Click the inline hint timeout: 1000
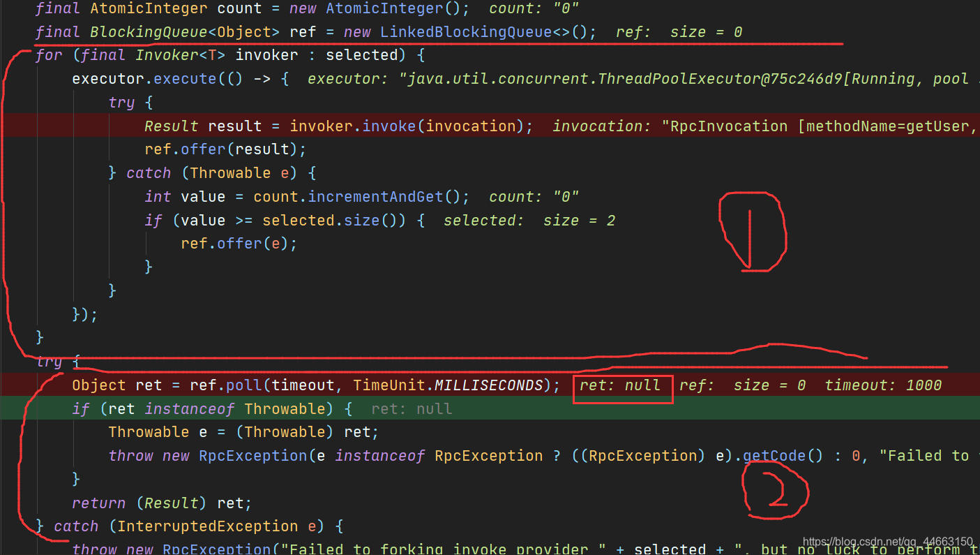 pyautogui.click(x=883, y=385)
